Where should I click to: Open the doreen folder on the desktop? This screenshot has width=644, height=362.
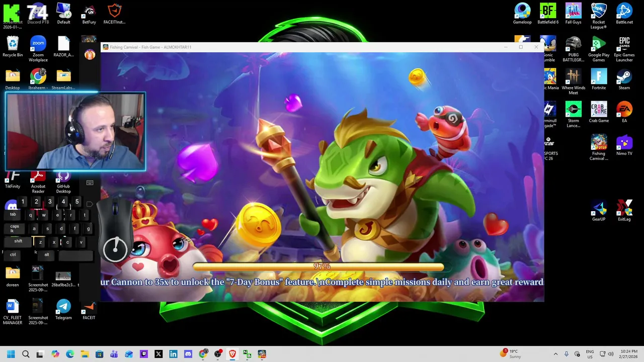click(13, 277)
